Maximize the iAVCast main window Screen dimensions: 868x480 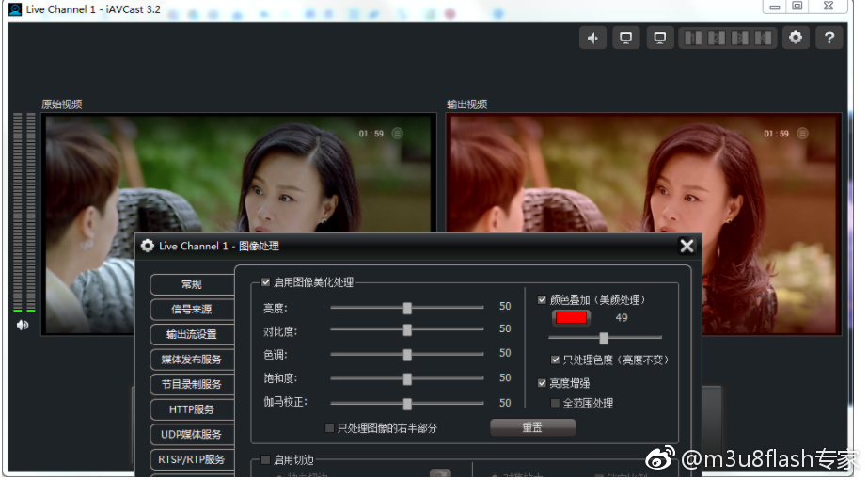(x=797, y=6)
